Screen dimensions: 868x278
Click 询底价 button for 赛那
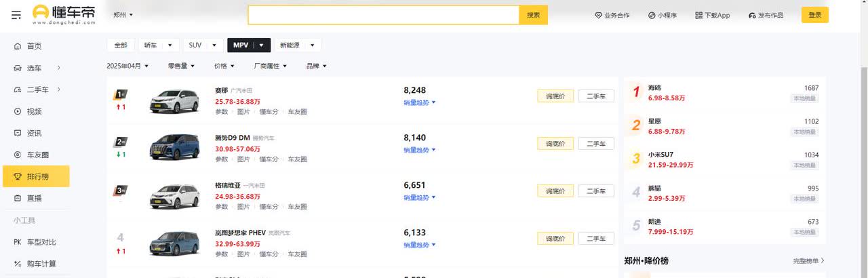click(555, 96)
